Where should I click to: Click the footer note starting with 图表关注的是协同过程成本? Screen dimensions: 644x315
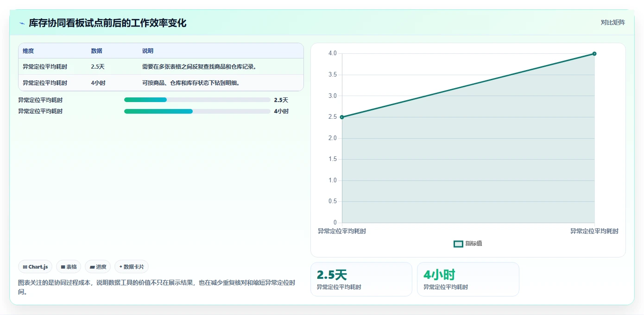click(157, 287)
